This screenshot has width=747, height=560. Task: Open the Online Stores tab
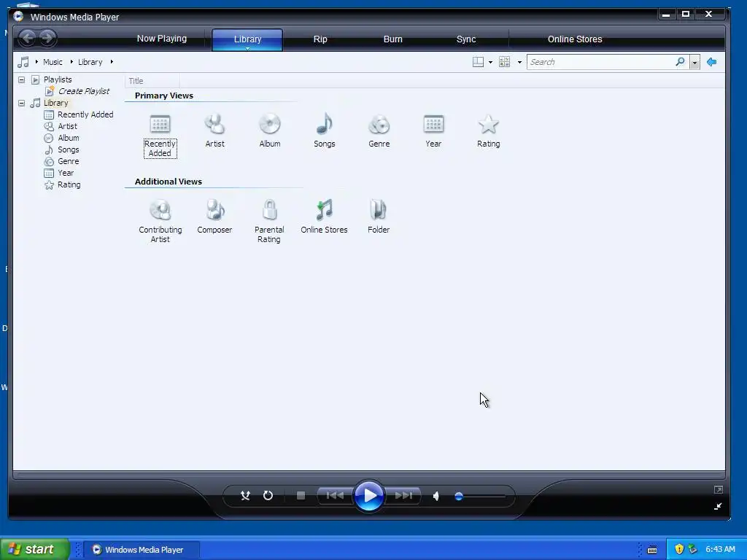(x=575, y=39)
